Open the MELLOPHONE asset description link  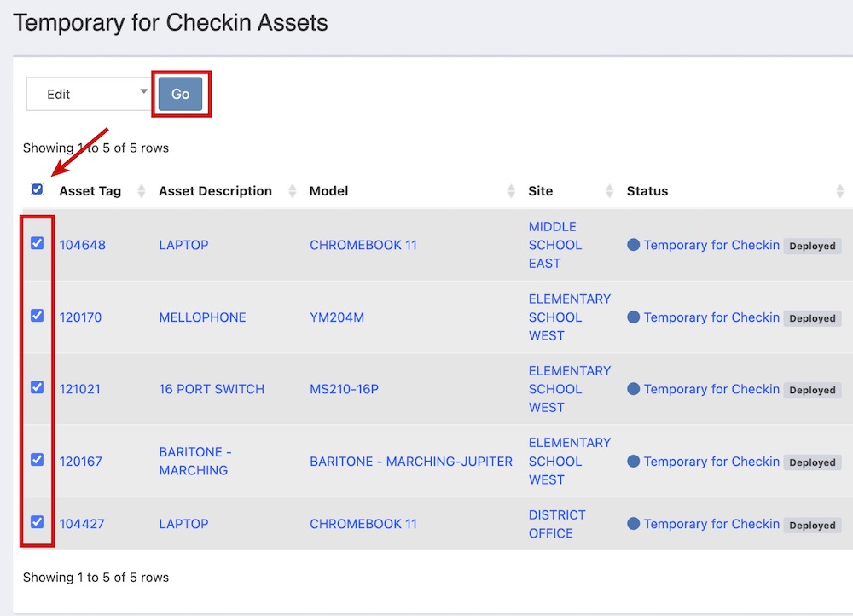(202, 317)
